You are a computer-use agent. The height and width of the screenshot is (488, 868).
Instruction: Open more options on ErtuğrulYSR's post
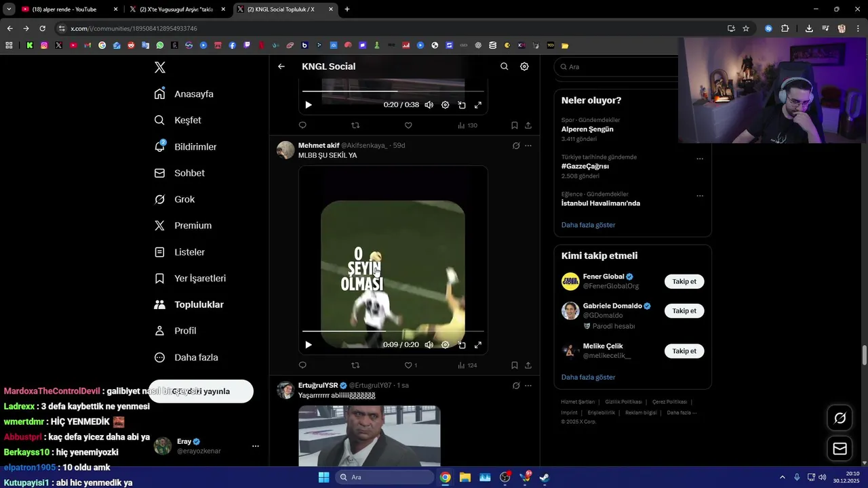pos(528,386)
